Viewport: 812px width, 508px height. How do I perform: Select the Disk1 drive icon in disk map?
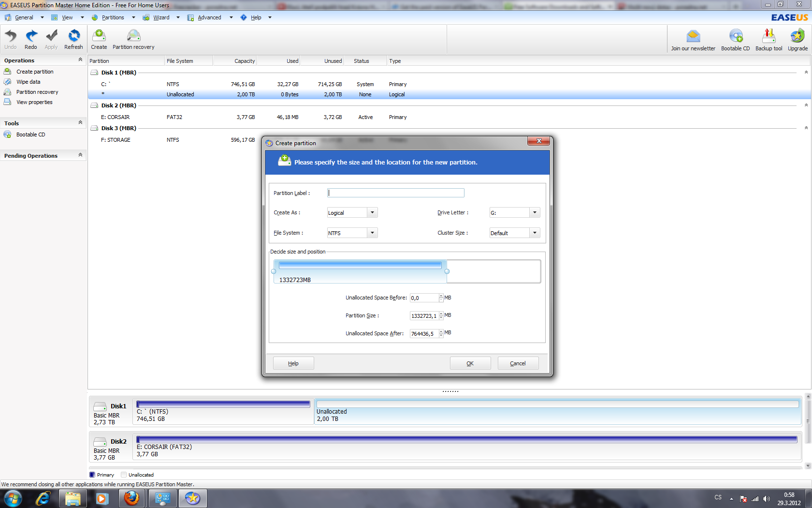[x=100, y=406]
